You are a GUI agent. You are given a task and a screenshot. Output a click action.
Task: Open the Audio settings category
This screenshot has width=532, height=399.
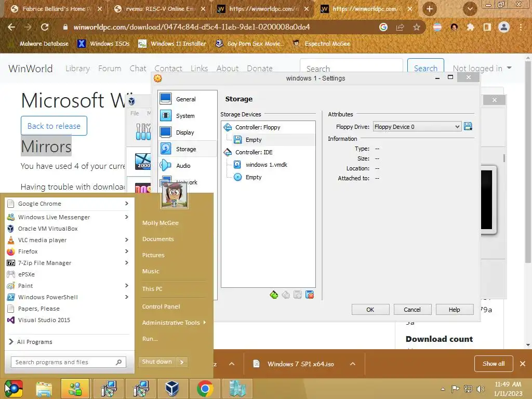tap(187, 166)
